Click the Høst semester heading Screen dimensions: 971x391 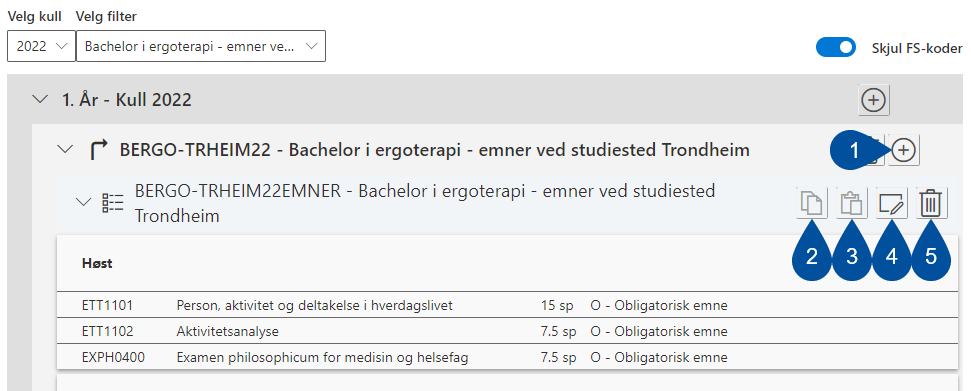tap(97, 263)
